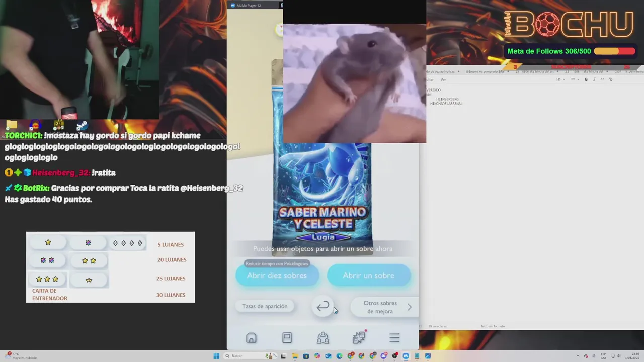This screenshot has width=644, height=362.
Task: Tap the Abrir diez sobres button
Action: click(x=277, y=275)
